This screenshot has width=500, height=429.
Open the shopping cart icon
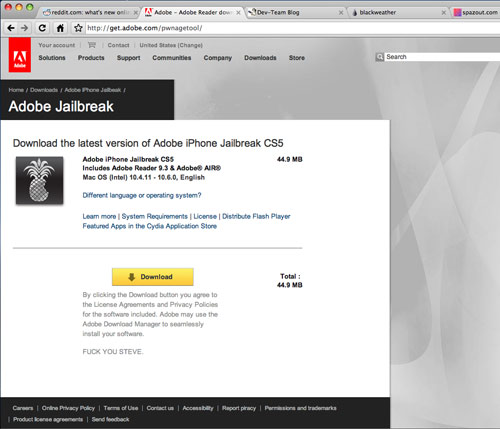92,45
